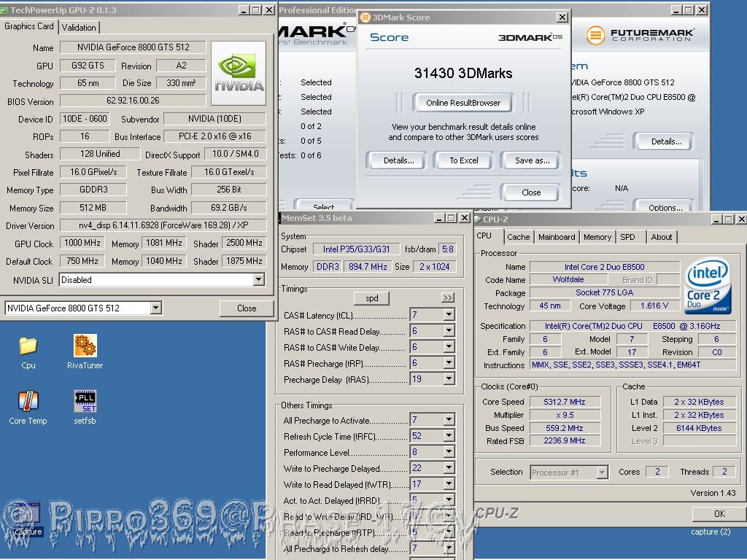Expand the RAS# Precharge (tRP) dropdown

449,363
